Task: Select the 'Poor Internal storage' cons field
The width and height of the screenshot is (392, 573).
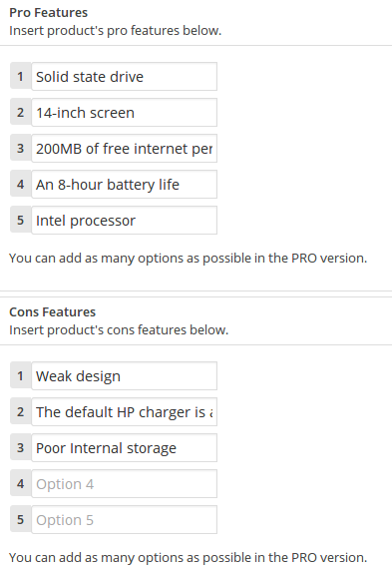Action: click(124, 447)
